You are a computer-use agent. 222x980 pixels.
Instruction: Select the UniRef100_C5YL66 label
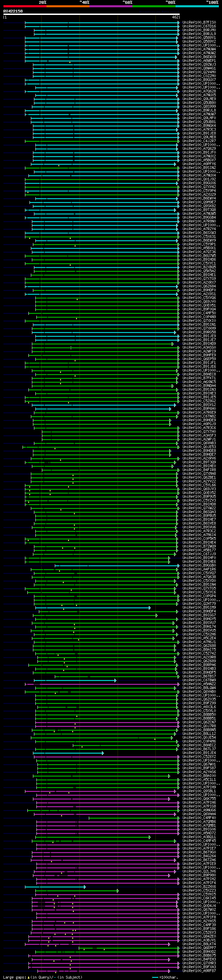pyautogui.click(x=199, y=485)
